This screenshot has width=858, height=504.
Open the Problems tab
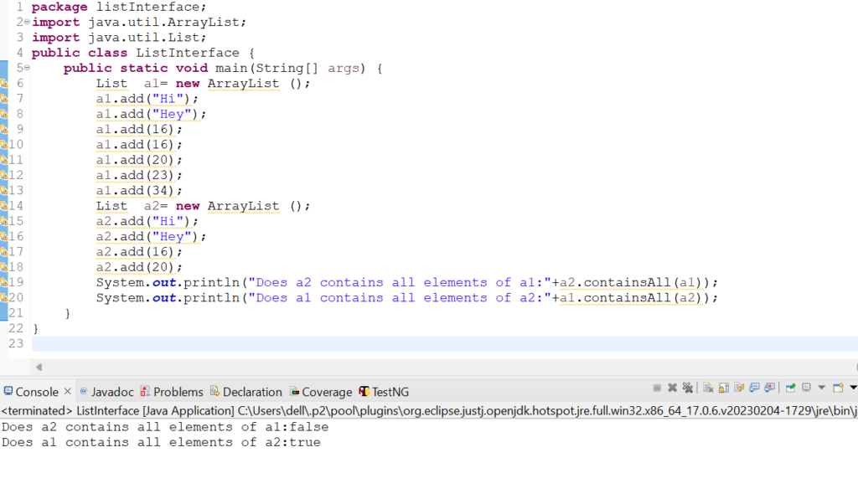pos(172,392)
